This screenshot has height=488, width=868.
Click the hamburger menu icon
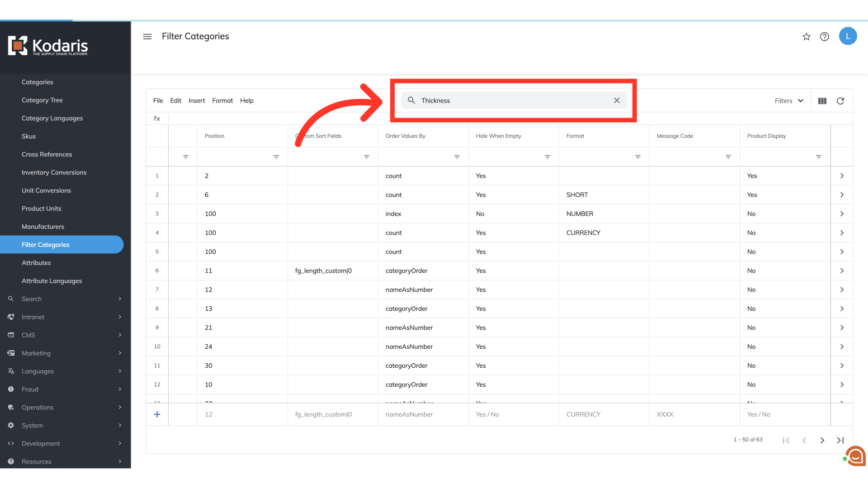[x=147, y=37]
